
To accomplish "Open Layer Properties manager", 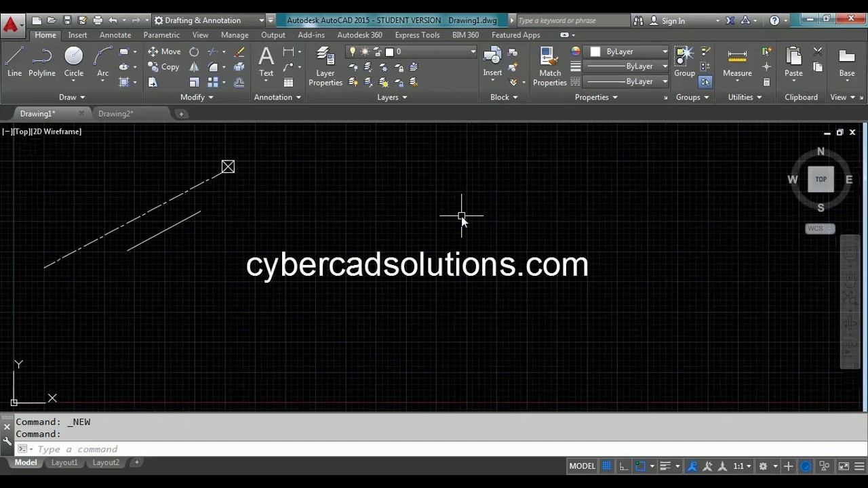I will (325, 66).
